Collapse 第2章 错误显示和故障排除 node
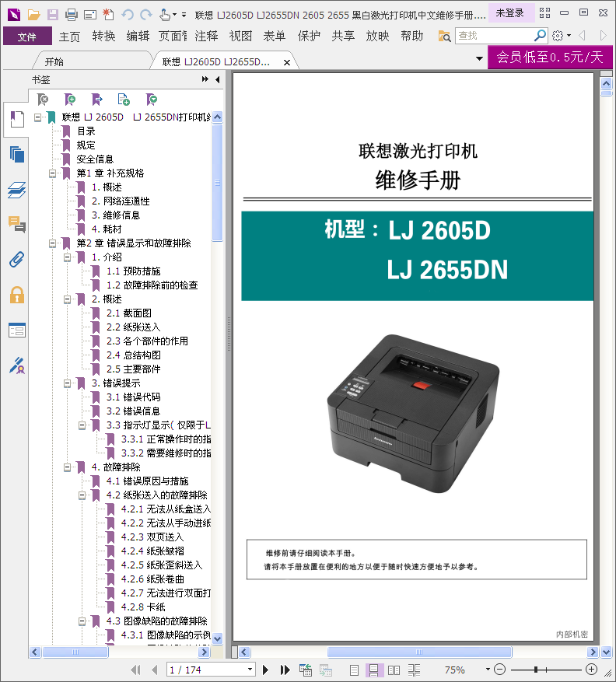Screen dimensions: 616x682 click(x=53, y=243)
